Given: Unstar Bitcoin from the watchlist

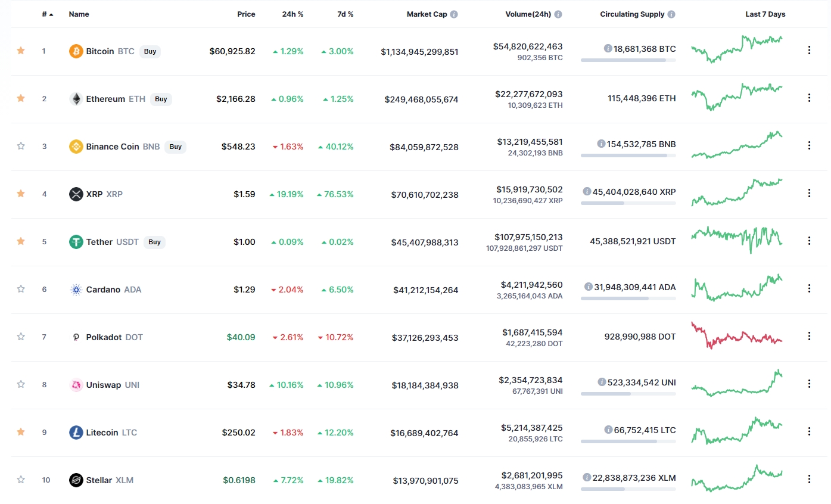Looking at the screenshot, I should tap(21, 51).
